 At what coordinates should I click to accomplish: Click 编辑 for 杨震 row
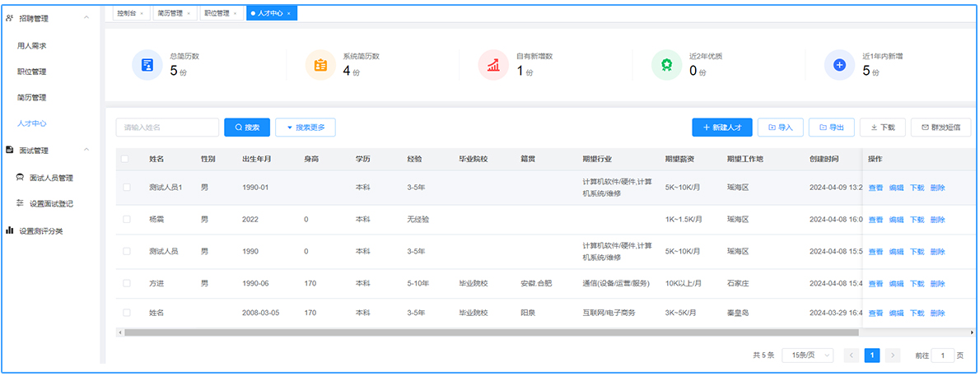coord(896,219)
